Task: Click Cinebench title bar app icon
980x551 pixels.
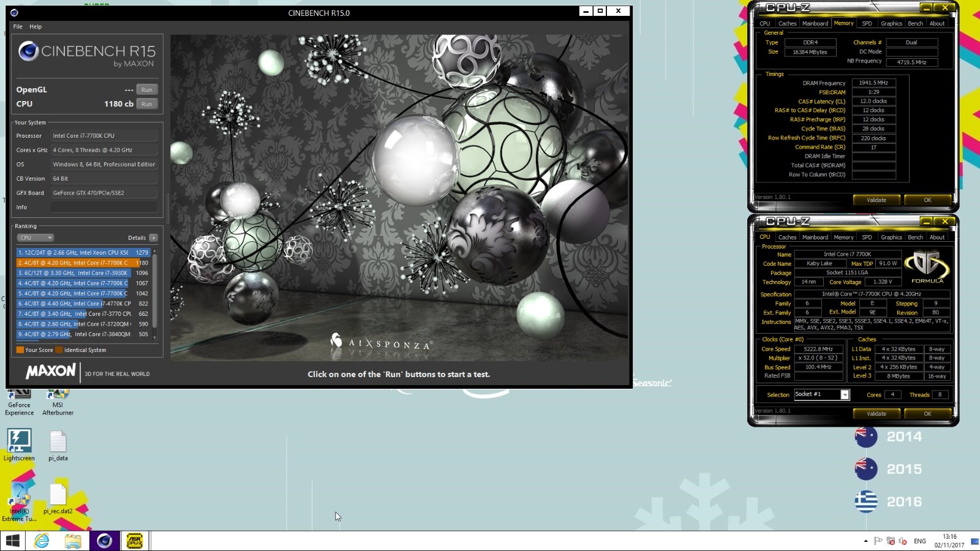Action: (14, 12)
